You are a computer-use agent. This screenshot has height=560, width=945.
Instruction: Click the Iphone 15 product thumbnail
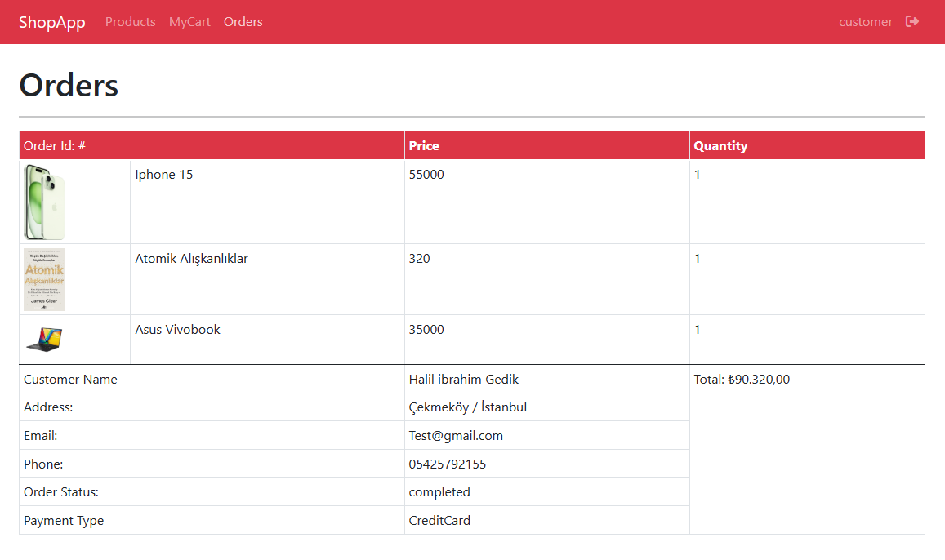(x=44, y=202)
